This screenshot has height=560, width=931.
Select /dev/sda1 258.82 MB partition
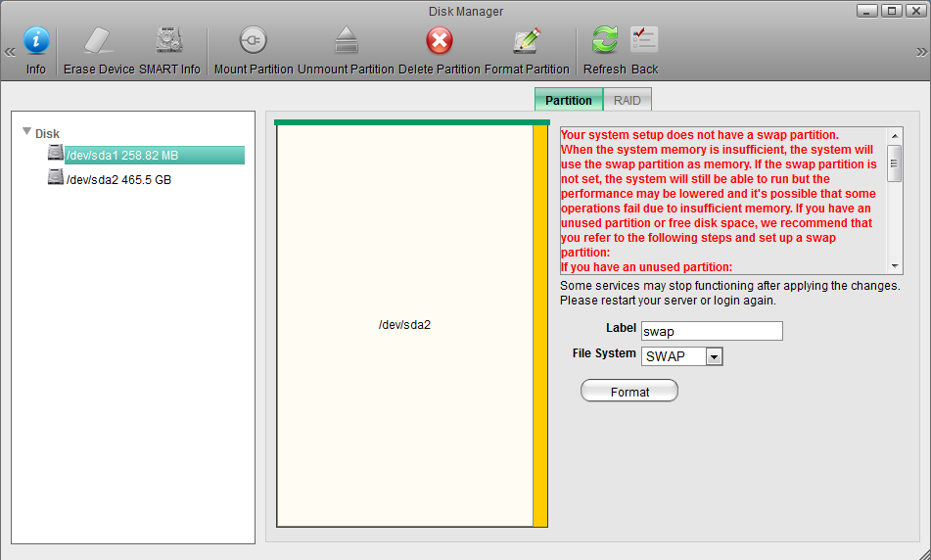121,155
